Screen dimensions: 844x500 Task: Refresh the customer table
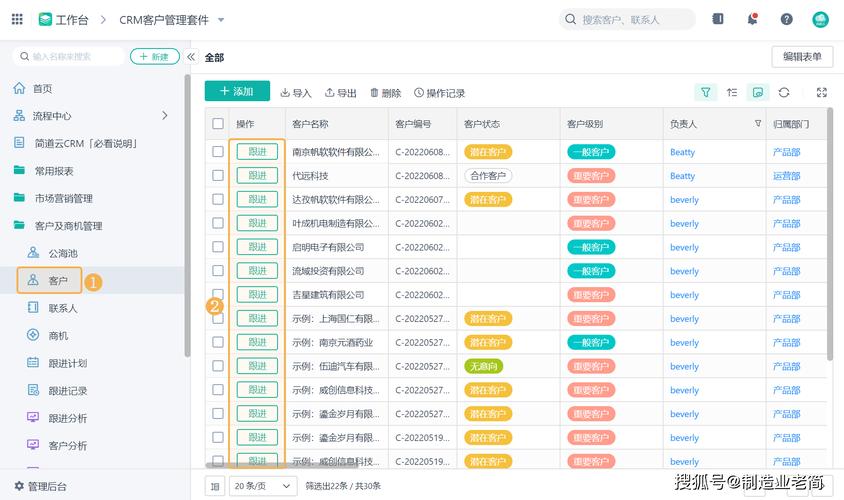click(x=784, y=93)
